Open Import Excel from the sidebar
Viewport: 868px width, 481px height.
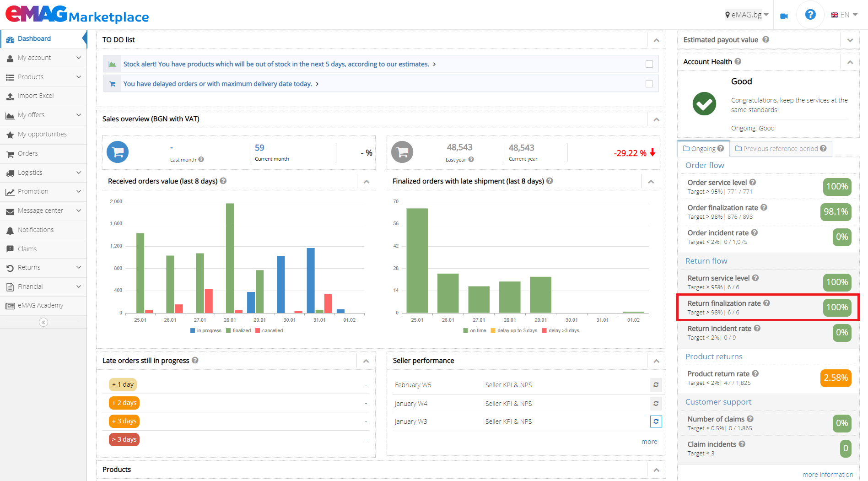pos(35,96)
